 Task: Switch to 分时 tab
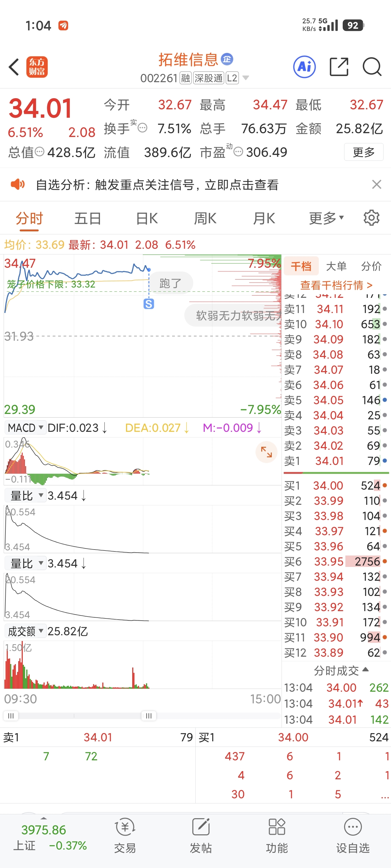coord(29,218)
